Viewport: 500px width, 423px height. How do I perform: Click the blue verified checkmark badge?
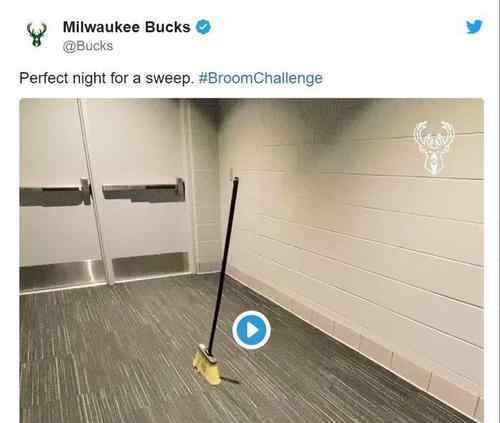(x=203, y=27)
